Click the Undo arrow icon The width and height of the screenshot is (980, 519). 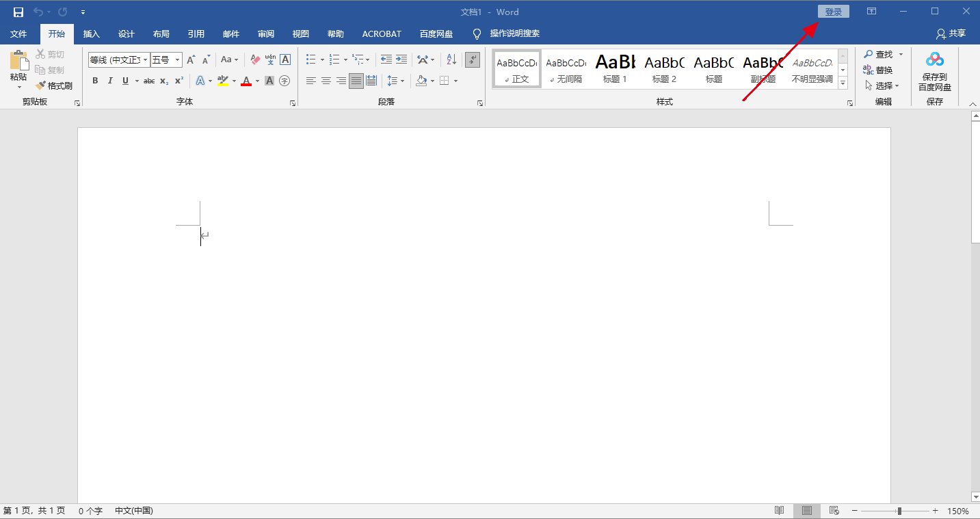[x=38, y=12]
